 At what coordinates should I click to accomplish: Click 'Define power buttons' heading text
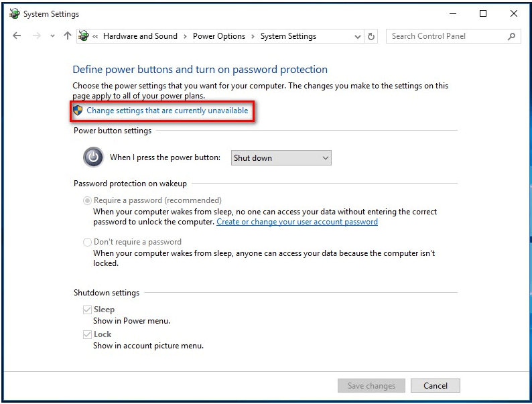[200, 70]
